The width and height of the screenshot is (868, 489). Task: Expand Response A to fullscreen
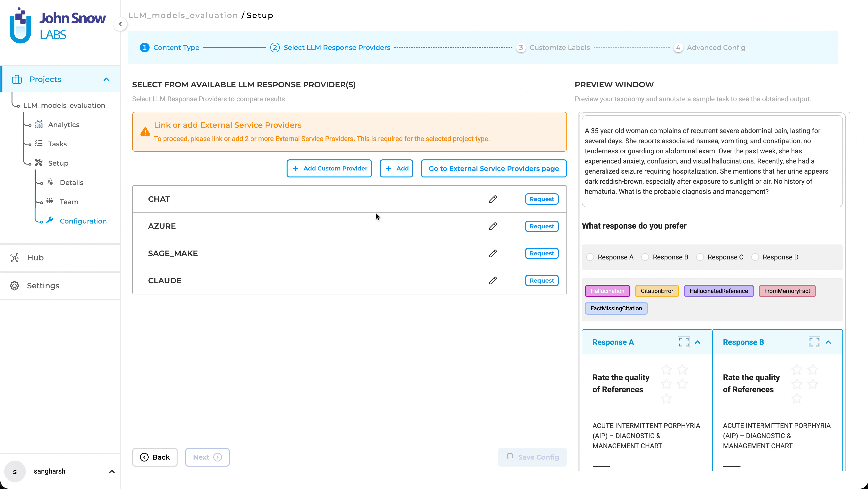pos(683,342)
